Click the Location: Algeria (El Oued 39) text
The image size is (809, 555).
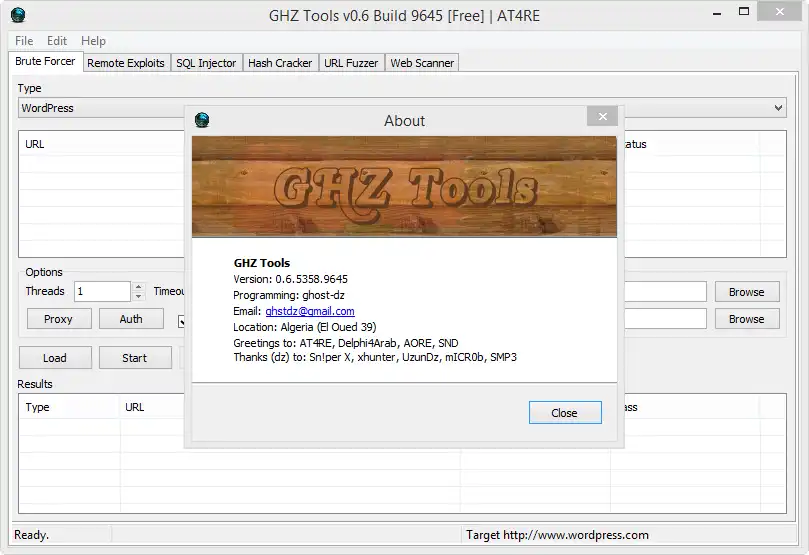(x=305, y=327)
